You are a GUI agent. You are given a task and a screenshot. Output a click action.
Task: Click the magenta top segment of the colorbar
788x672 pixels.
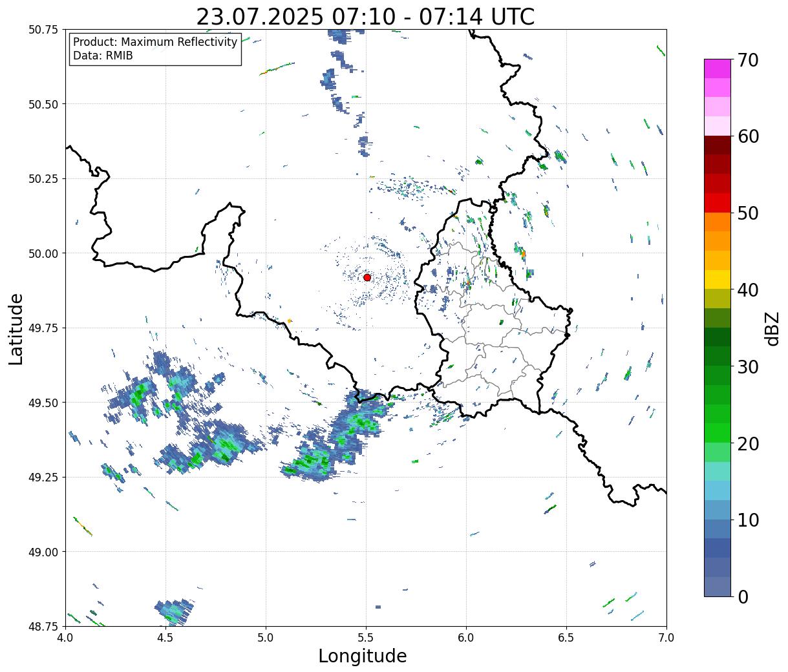pyautogui.click(x=718, y=68)
